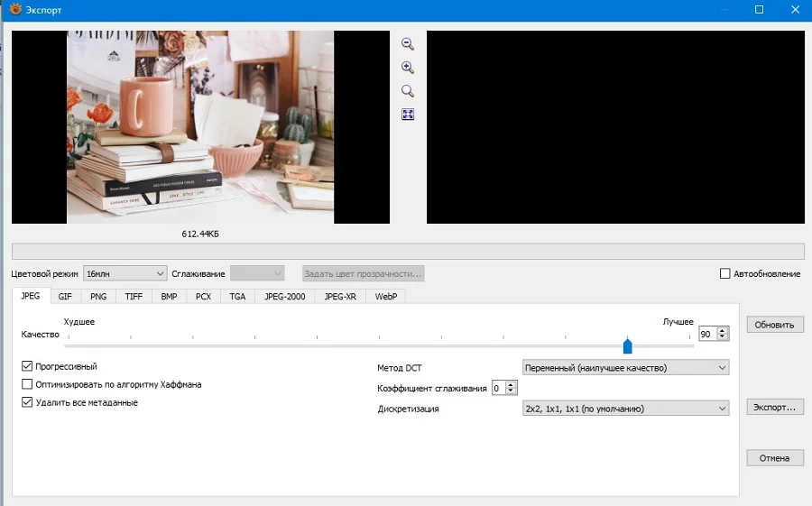
Task: Click the XnView icon in the title bar
Action: click(x=15, y=9)
